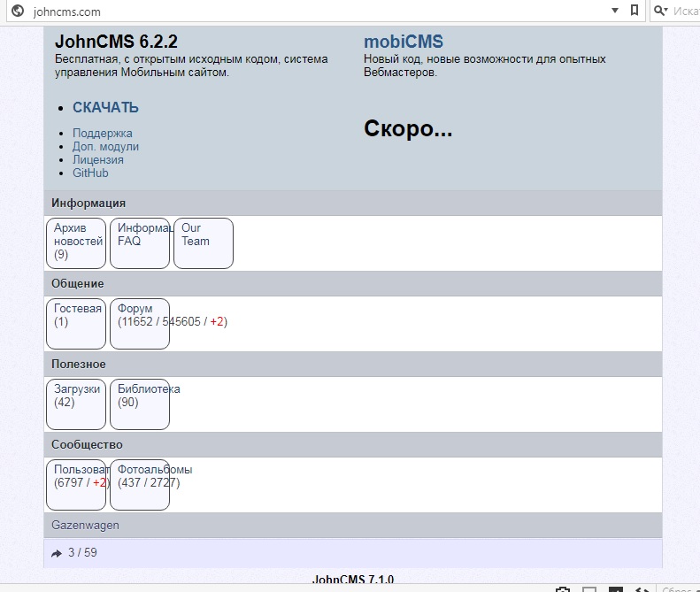Viewport: 700px width, 592px height.
Task: Open the Библиотека library tile
Action: pos(140,404)
